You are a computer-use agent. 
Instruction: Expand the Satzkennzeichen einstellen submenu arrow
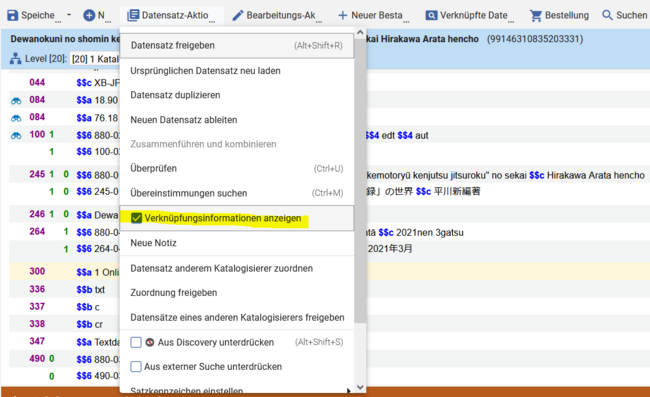[x=349, y=390]
